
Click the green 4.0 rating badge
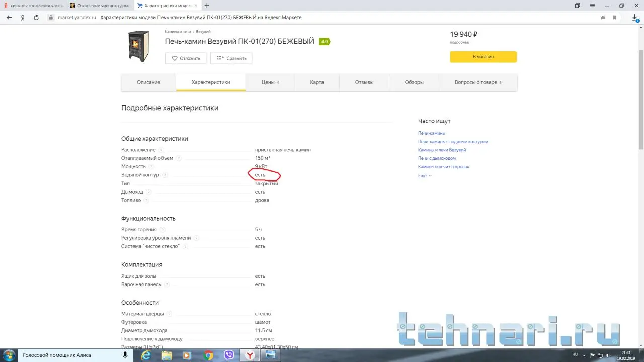pos(325,42)
